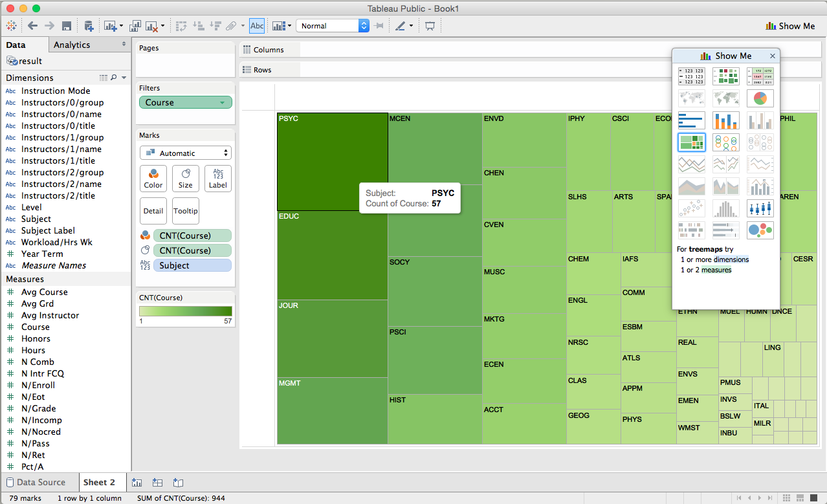Screen dimensions: 827x504
Task: Open the Automatic mark type dropdown
Action: tap(186, 153)
